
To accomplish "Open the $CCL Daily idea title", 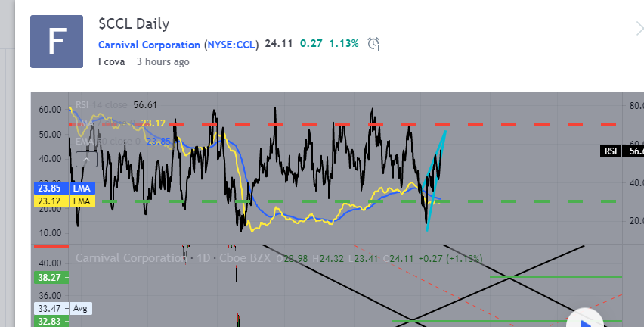I will [134, 23].
